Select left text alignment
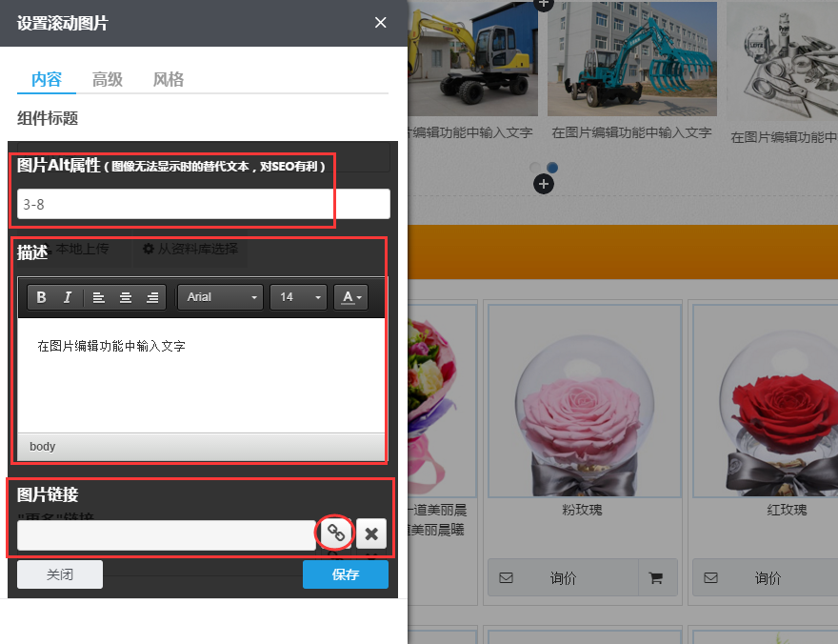Viewport: 838px width, 644px height. pos(97,296)
